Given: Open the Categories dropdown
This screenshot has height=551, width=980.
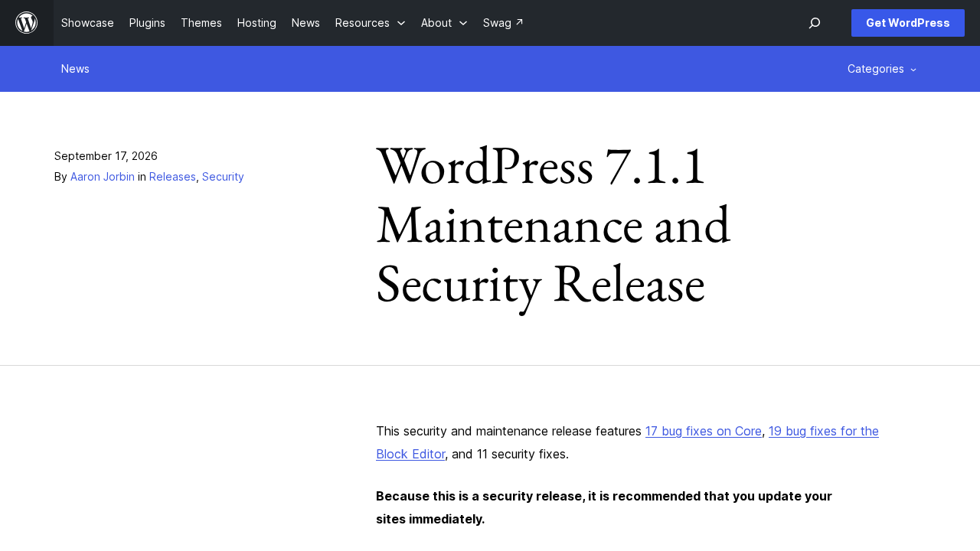Looking at the screenshot, I should click(x=882, y=69).
